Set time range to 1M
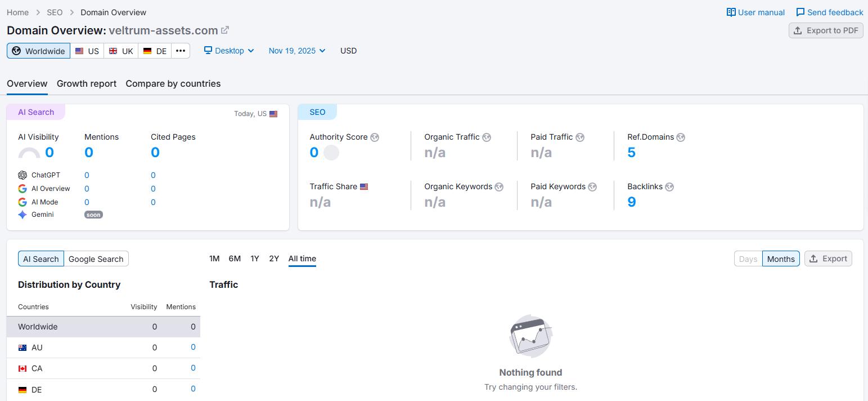Image resolution: width=868 pixels, height=401 pixels. coord(214,259)
